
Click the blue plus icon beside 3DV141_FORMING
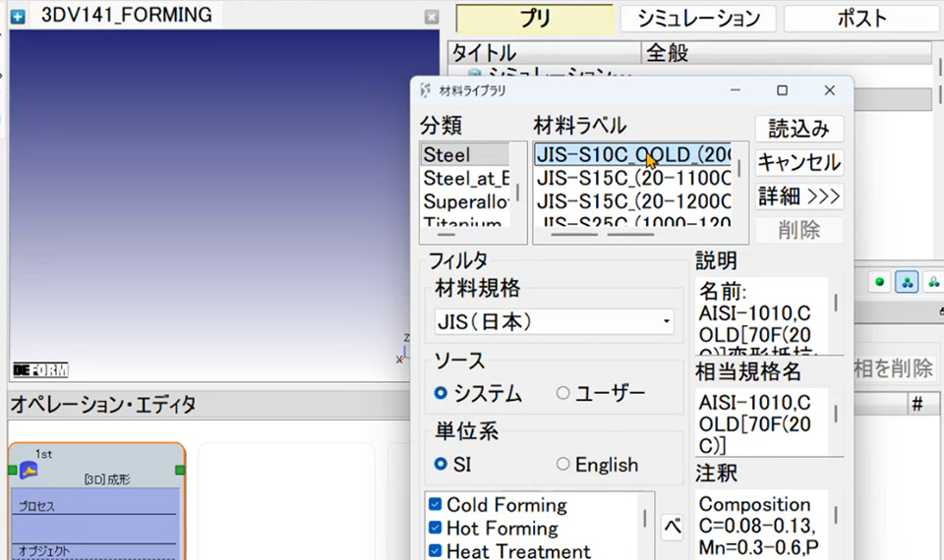coord(18,17)
